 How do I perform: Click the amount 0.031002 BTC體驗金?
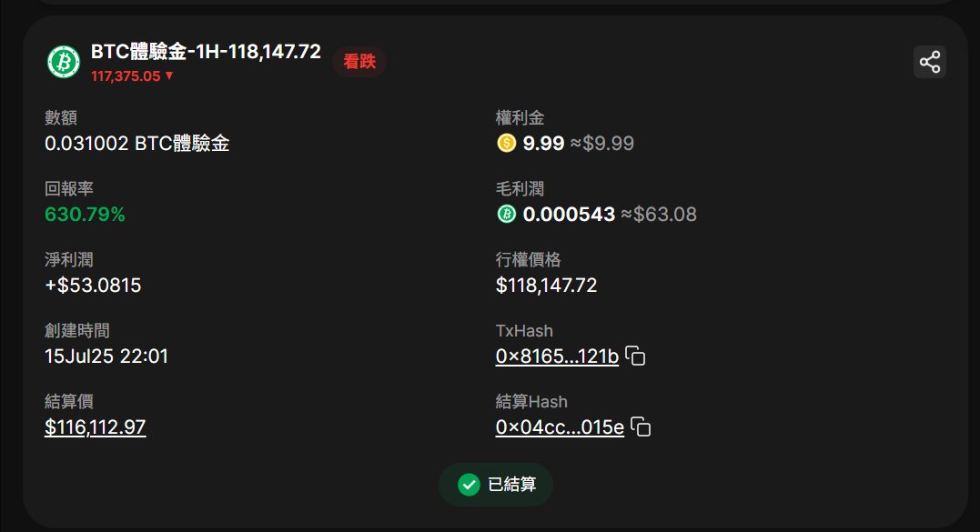pyautogui.click(x=136, y=144)
